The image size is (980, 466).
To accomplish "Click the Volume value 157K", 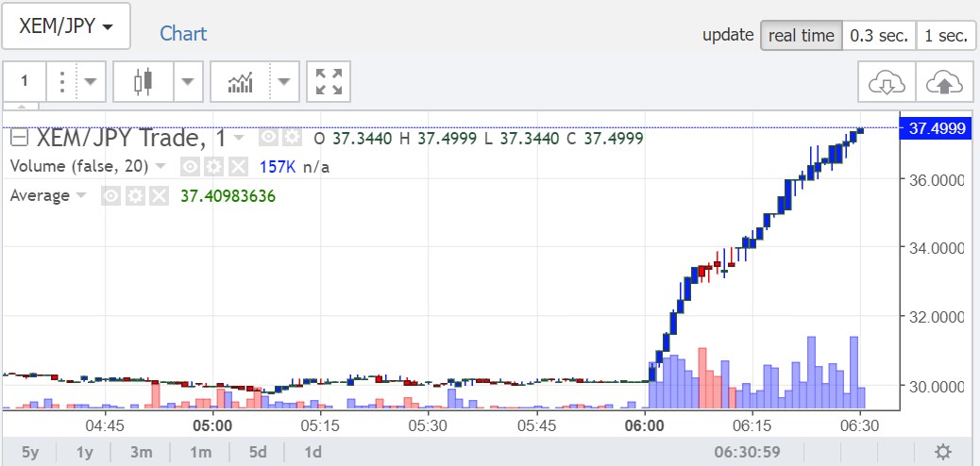I will [277, 167].
